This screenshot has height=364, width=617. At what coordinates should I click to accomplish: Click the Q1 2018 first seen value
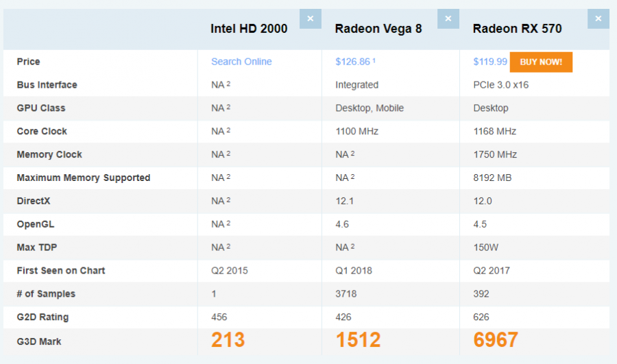click(x=354, y=271)
